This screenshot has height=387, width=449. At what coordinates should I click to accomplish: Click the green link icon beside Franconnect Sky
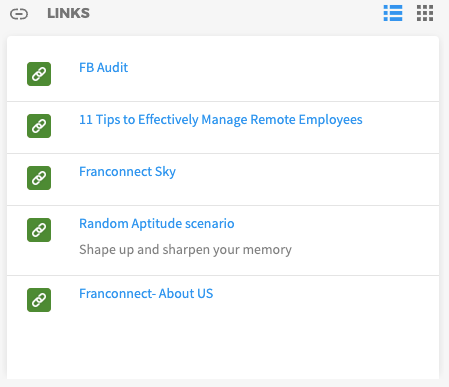click(39, 178)
